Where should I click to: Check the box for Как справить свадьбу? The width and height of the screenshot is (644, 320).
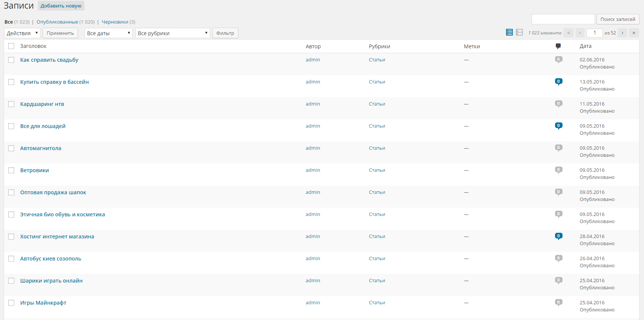click(x=11, y=60)
